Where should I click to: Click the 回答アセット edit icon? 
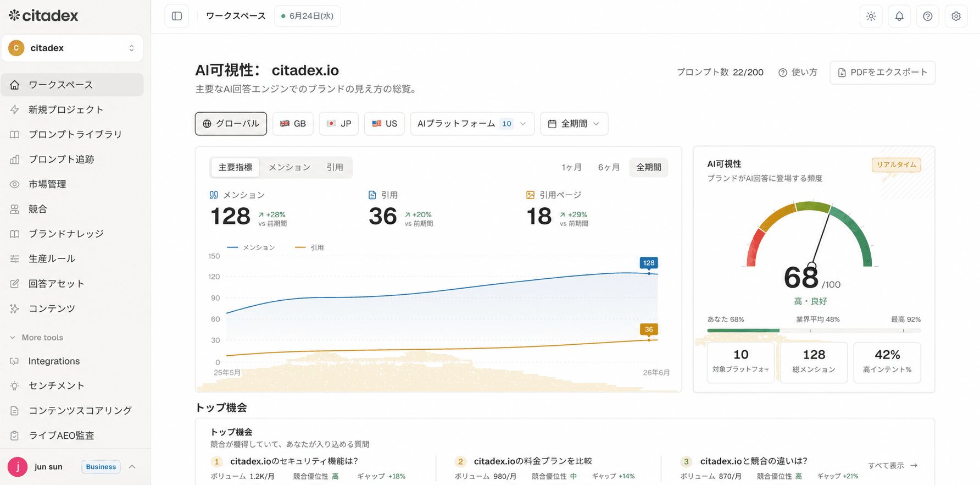[x=15, y=284]
